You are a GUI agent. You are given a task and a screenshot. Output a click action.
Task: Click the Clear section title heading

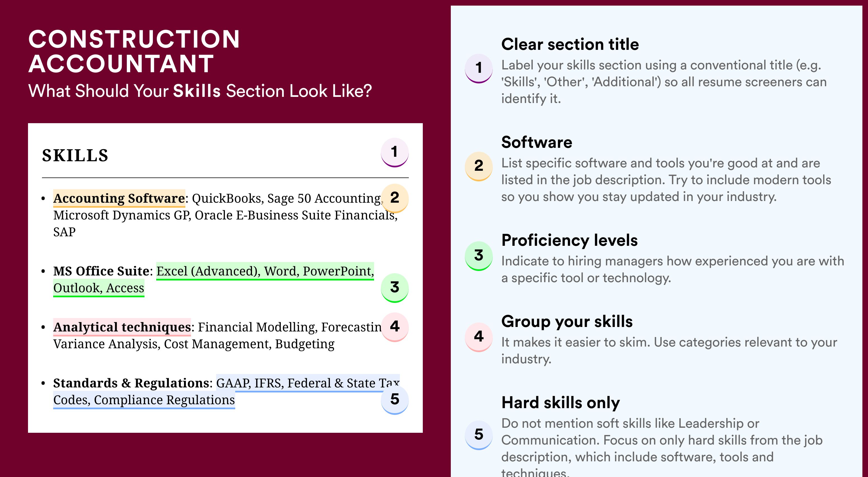(x=570, y=45)
